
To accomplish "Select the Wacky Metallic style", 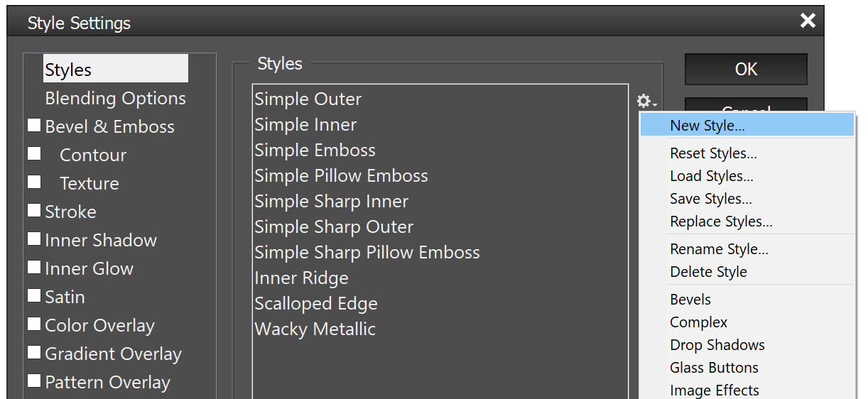I will 315,329.
